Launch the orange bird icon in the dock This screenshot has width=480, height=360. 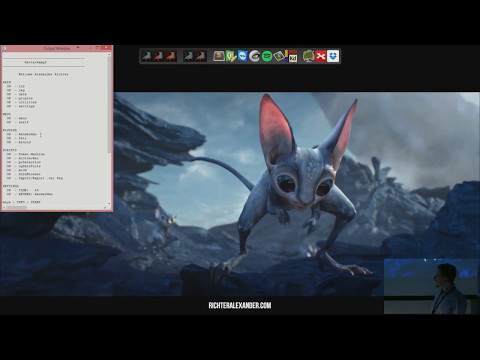[171, 56]
